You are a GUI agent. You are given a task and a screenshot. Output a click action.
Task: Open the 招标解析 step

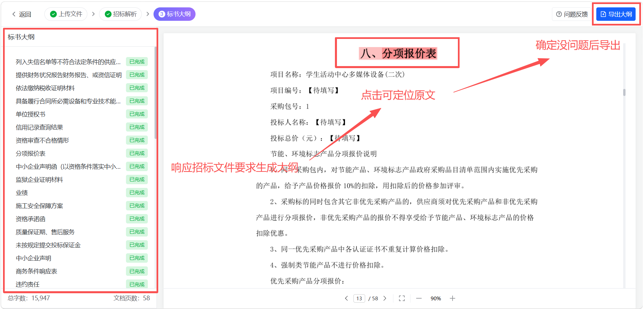pyautogui.click(x=121, y=14)
